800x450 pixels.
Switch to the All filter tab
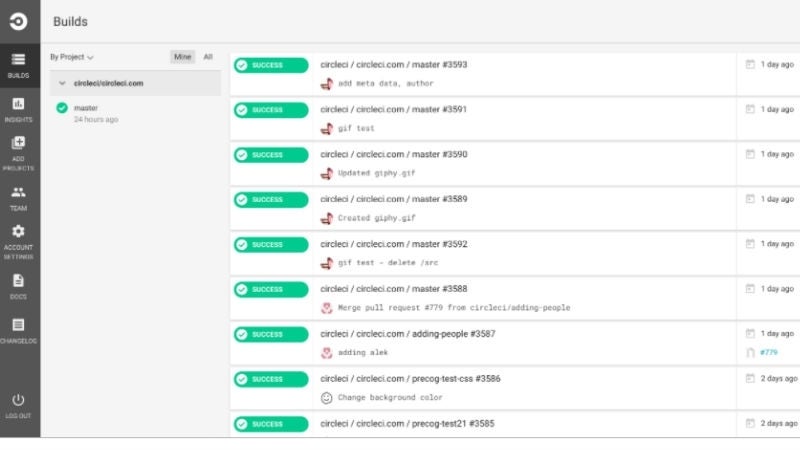pos(208,57)
